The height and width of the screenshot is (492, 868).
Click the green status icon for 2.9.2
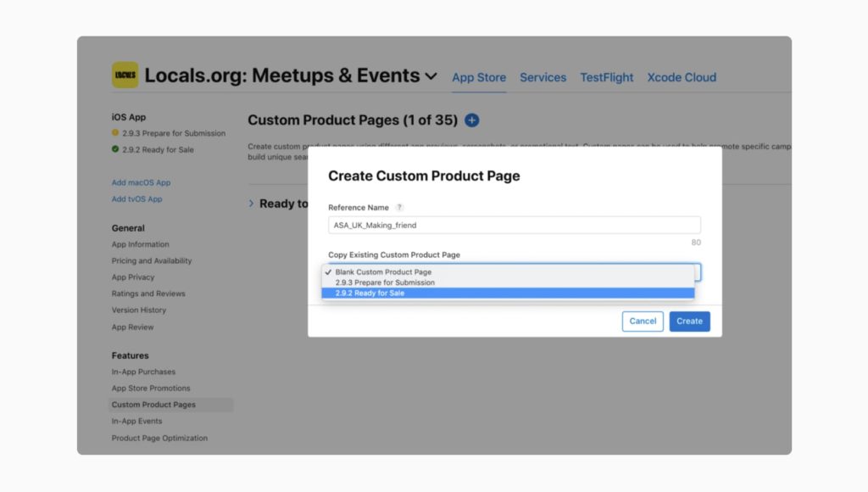coord(115,149)
